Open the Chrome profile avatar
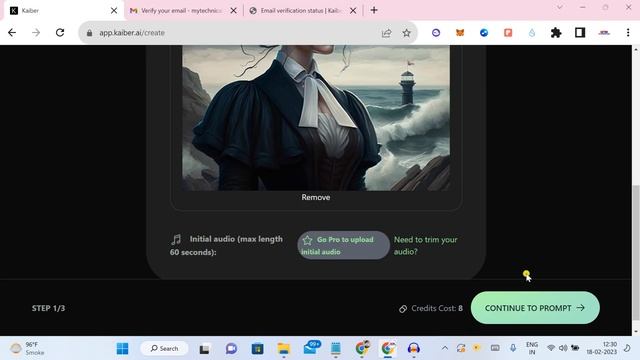 pyautogui.click(x=604, y=33)
